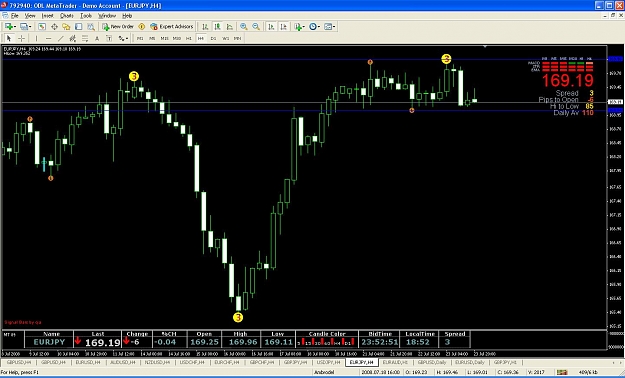
Task: Open the View menu
Action: (x=30, y=16)
